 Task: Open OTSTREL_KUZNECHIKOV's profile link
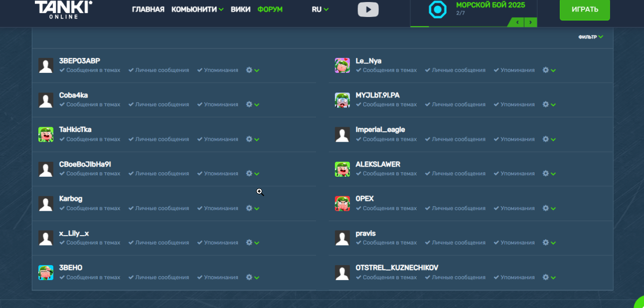tap(397, 268)
